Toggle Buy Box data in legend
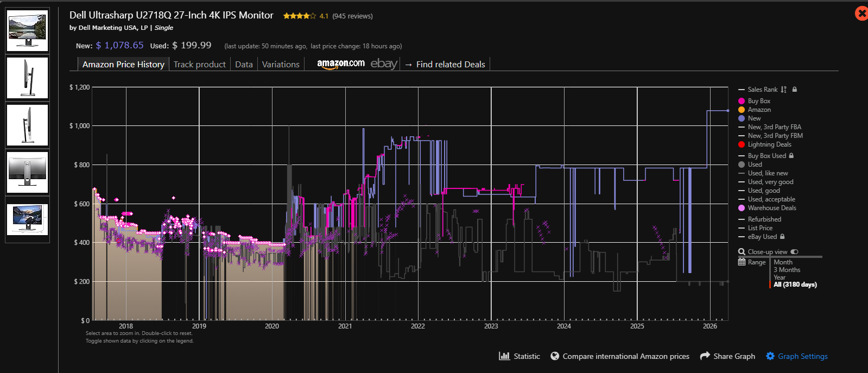Viewport: 868px width, 373px height. click(x=758, y=101)
